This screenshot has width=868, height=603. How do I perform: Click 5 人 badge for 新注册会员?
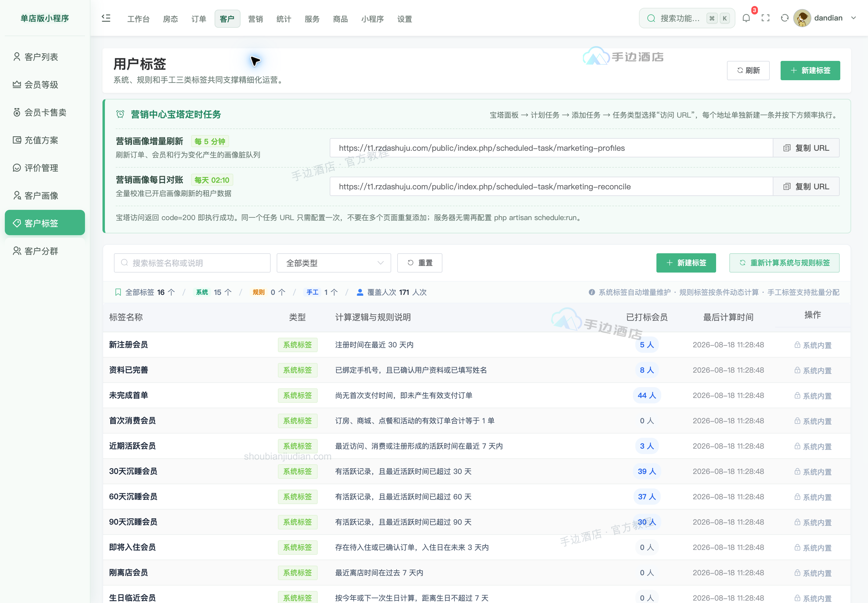(647, 345)
